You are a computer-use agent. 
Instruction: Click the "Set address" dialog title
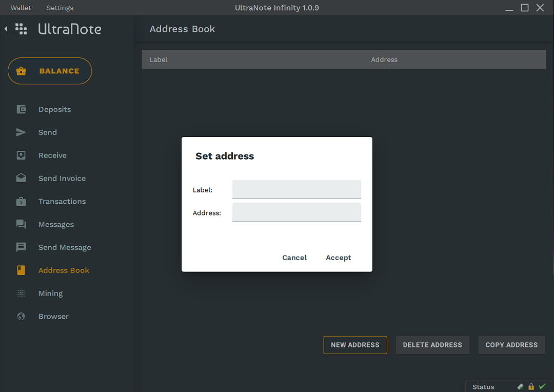225,156
